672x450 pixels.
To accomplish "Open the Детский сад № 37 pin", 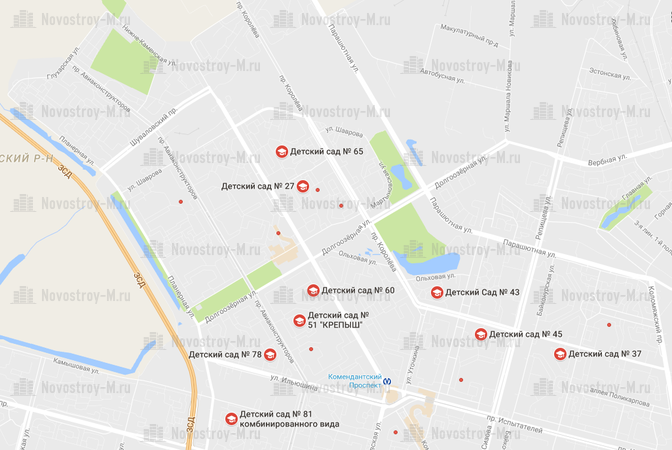I will (x=560, y=354).
